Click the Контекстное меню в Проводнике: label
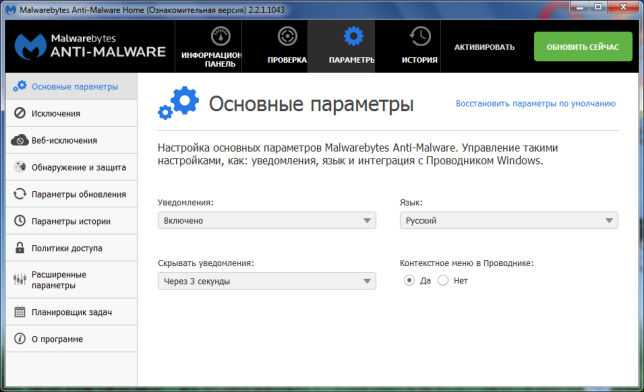Screen dimensions: 644x392 467,263
